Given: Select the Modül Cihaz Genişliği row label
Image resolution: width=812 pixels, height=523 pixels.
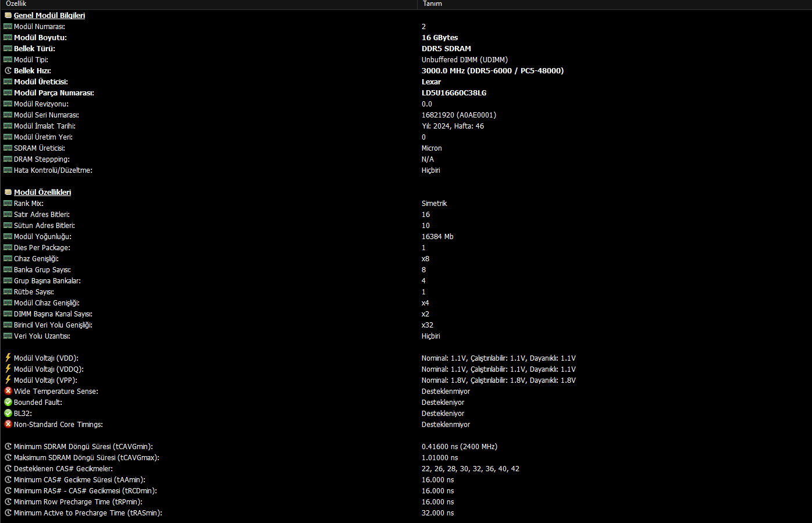Looking at the screenshot, I should [47, 303].
